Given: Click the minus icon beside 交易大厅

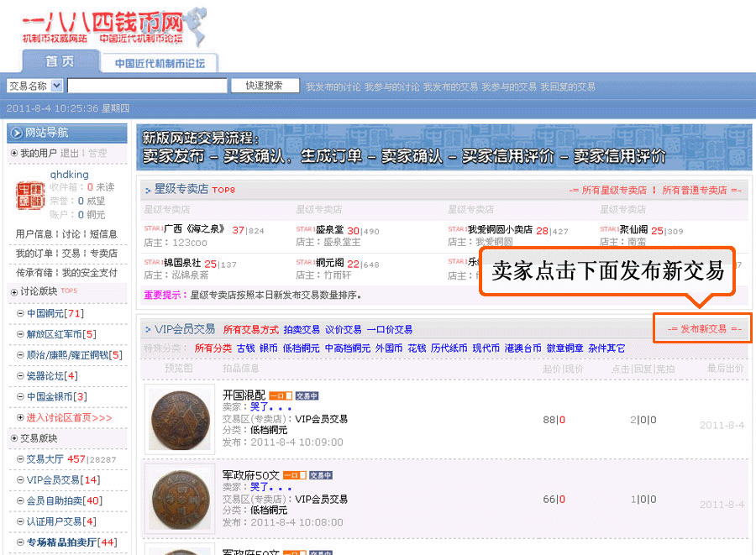Looking at the screenshot, I should [x=20, y=459].
